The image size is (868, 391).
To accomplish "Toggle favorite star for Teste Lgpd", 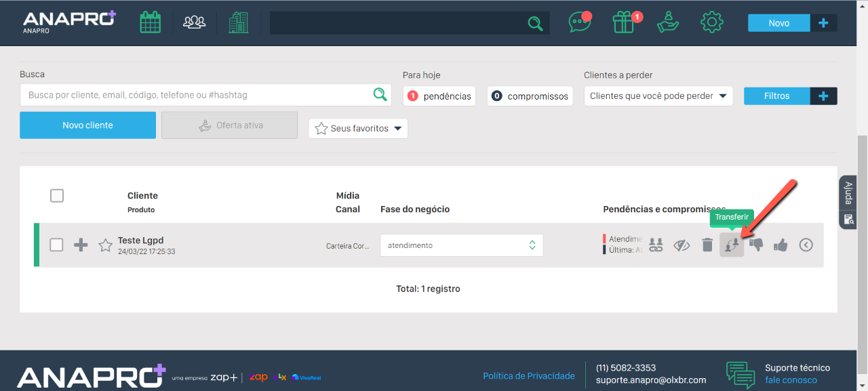I will click(x=105, y=245).
